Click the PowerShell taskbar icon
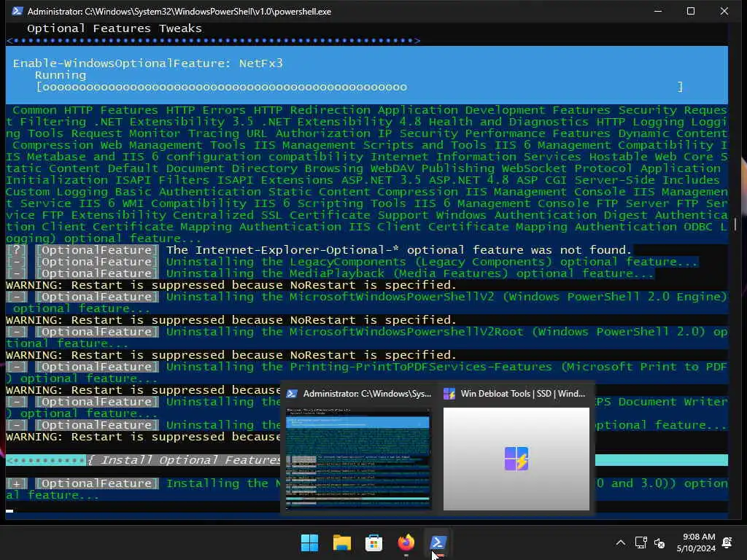Image resolution: width=747 pixels, height=560 pixels. pos(438,542)
